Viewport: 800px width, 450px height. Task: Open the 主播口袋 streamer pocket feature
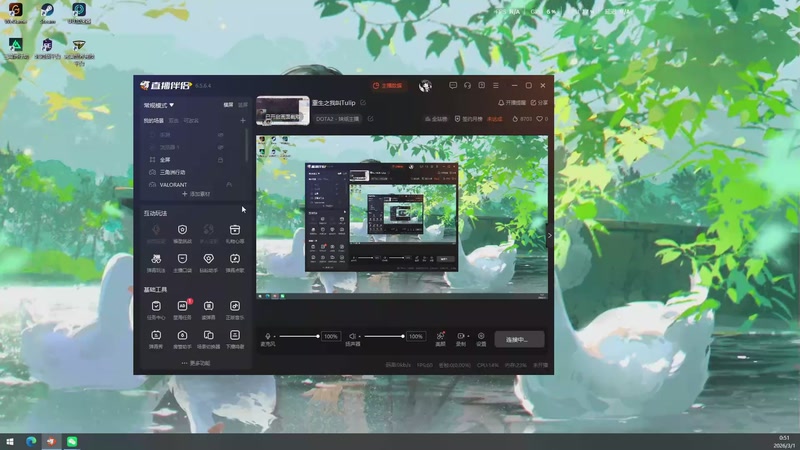[x=182, y=263]
